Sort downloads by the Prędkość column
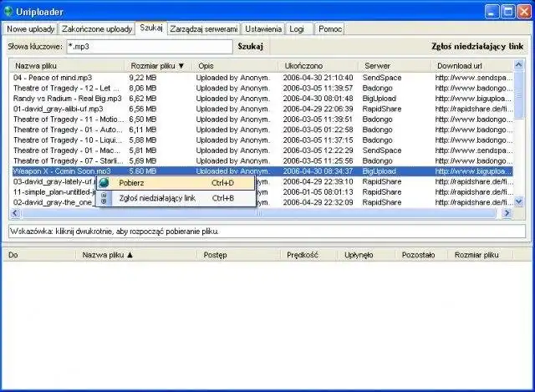535x392 pixels. click(309, 255)
